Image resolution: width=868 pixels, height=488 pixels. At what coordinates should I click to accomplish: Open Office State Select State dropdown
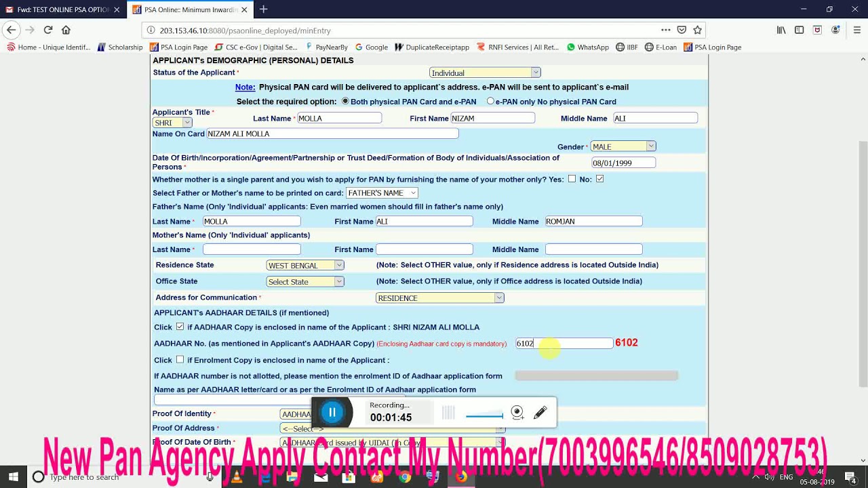coord(305,281)
